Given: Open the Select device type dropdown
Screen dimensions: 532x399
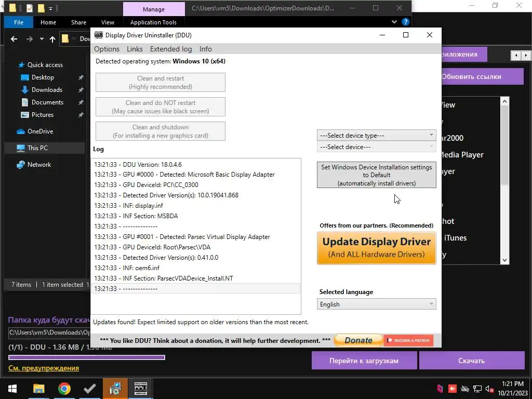Looking at the screenshot, I should [x=376, y=136].
